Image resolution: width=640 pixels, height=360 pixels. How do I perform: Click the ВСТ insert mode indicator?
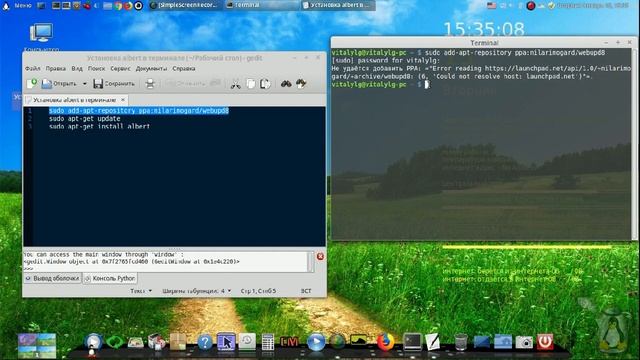point(306,291)
